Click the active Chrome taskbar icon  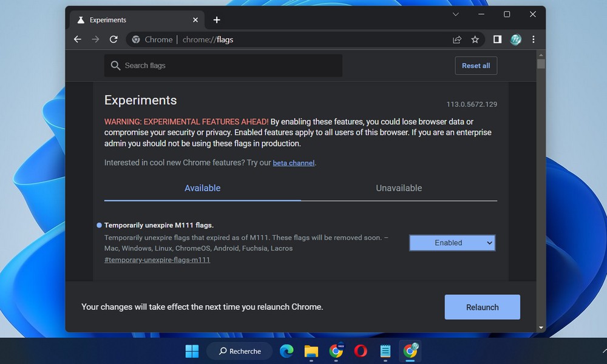pyautogui.click(x=410, y=351)
